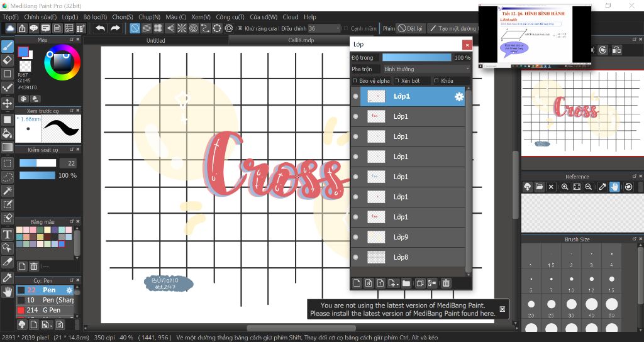644x342 pixels.
Task: Select the G Pen brush
Action: point(45,310)
